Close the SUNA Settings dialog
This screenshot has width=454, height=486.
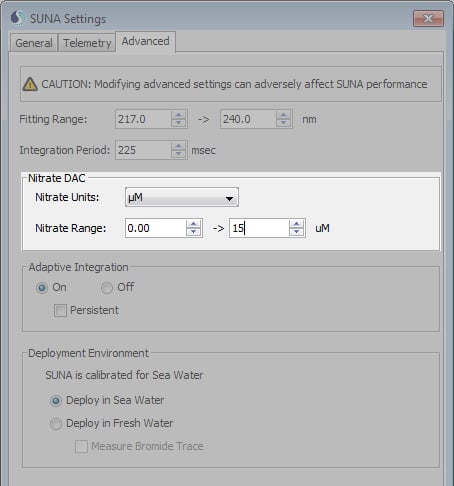click(428, 18)
